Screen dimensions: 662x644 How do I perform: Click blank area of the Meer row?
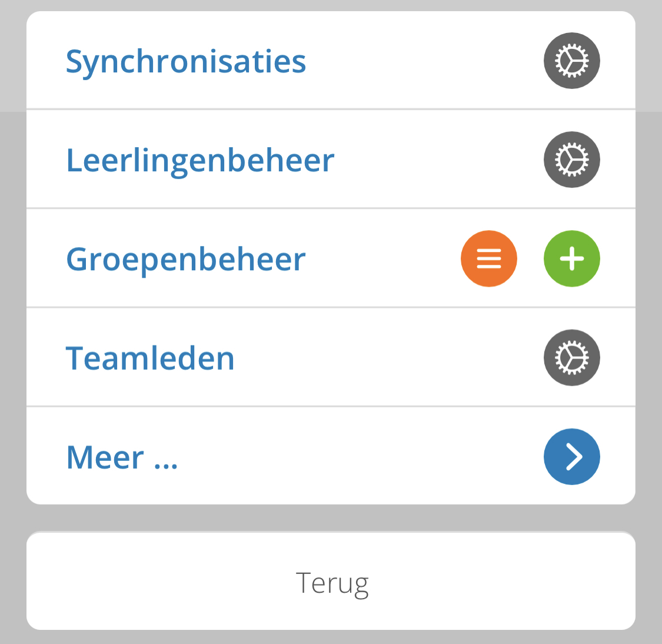pos(359,456)
